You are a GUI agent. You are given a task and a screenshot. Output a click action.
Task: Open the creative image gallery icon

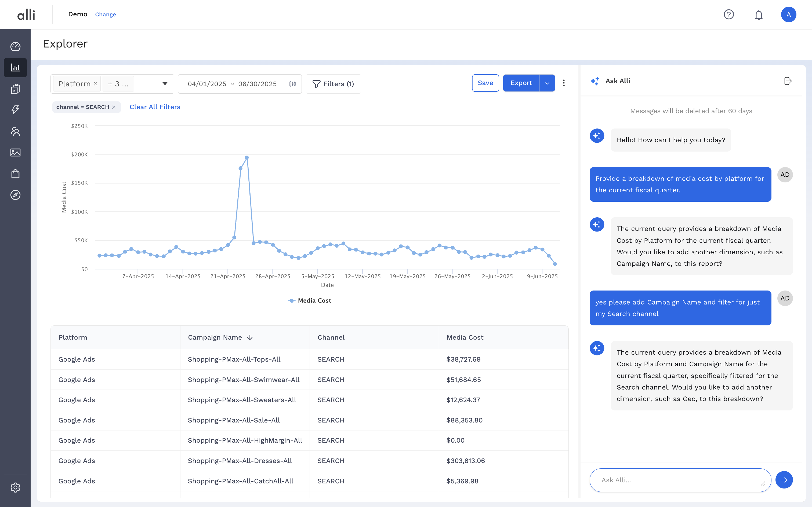(15, 153)
